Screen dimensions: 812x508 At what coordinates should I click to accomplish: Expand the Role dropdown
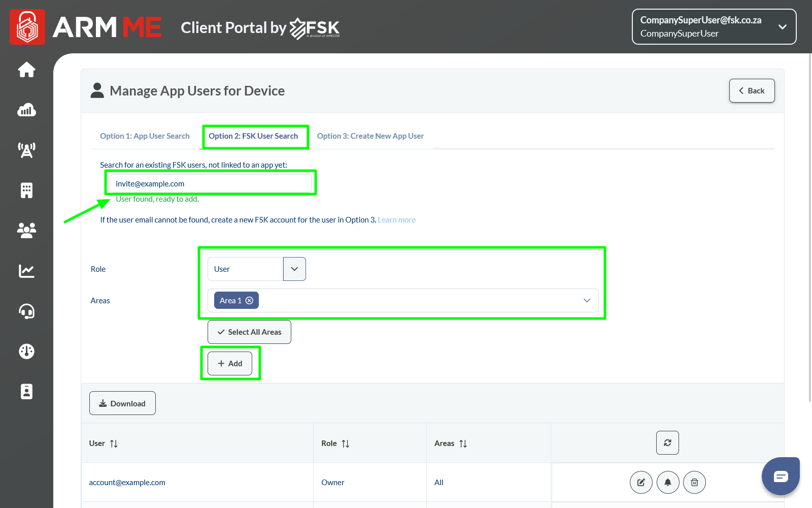point(294,269)
